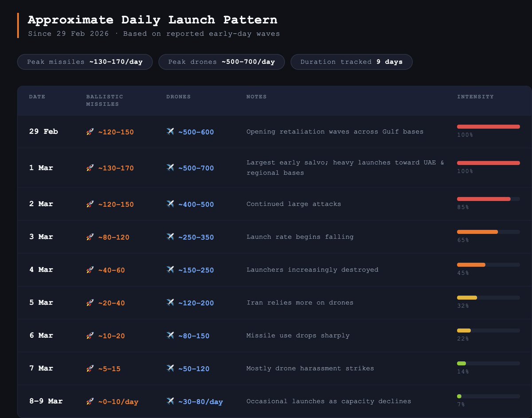Click the Peak missiles ~130-170/day pill
532x418 pixels.
[85, 62]
